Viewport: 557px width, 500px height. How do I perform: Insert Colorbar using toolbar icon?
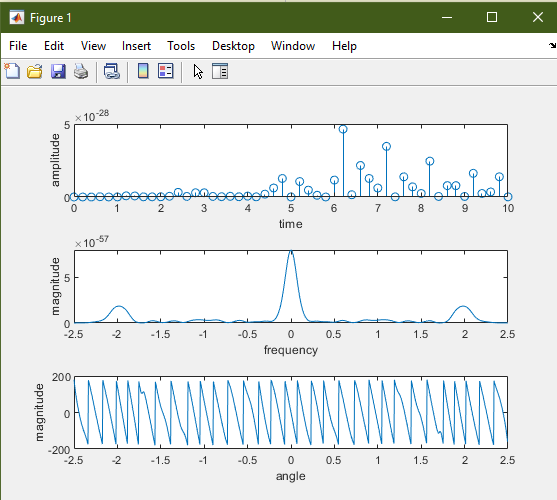[x=143, y=71]
